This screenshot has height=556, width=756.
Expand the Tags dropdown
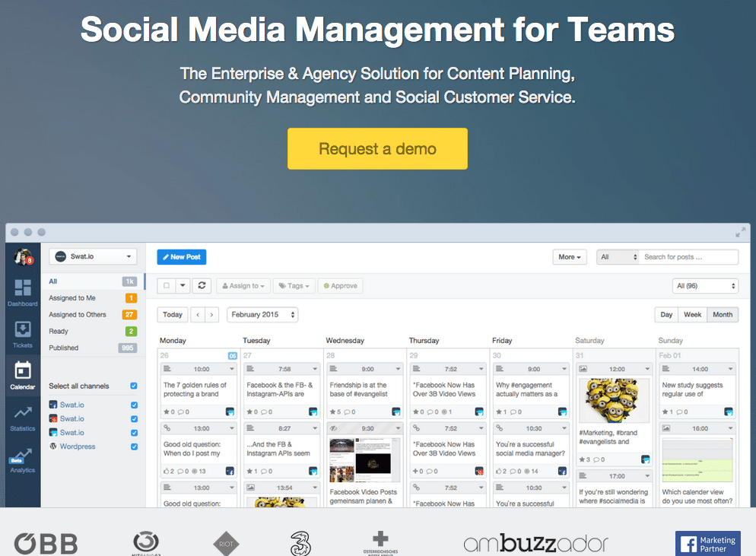point(294,286)
